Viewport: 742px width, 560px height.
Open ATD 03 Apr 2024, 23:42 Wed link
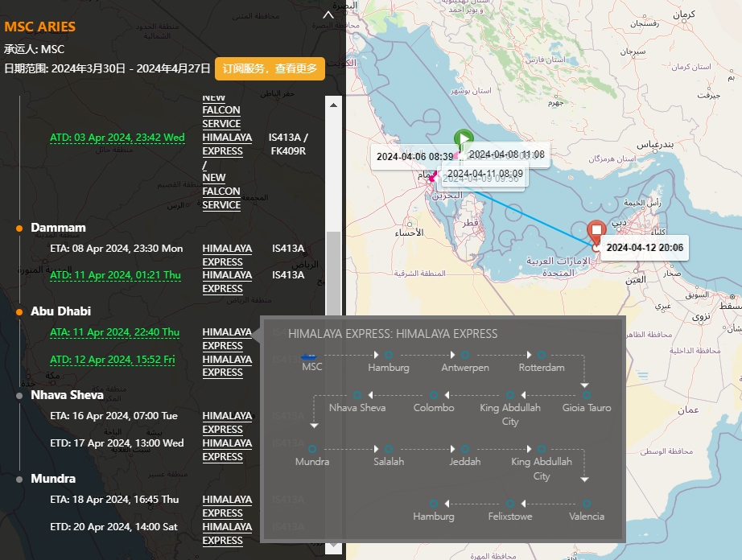tap(117, 138)
